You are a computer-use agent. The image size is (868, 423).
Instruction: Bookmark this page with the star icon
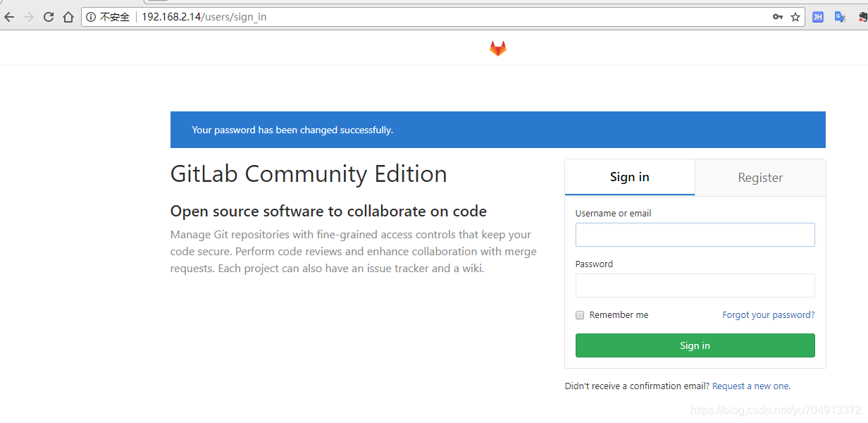click(795, 17)
